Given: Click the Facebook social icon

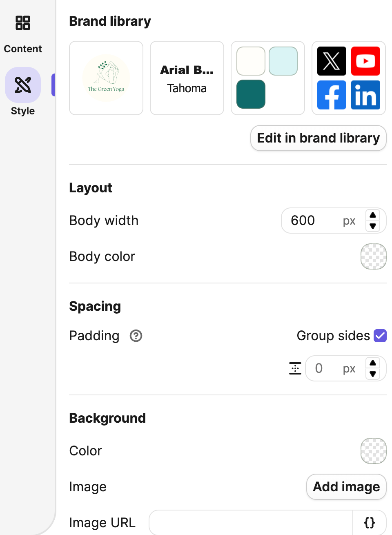Looking at the screenshot, I should tap(332, 95).
